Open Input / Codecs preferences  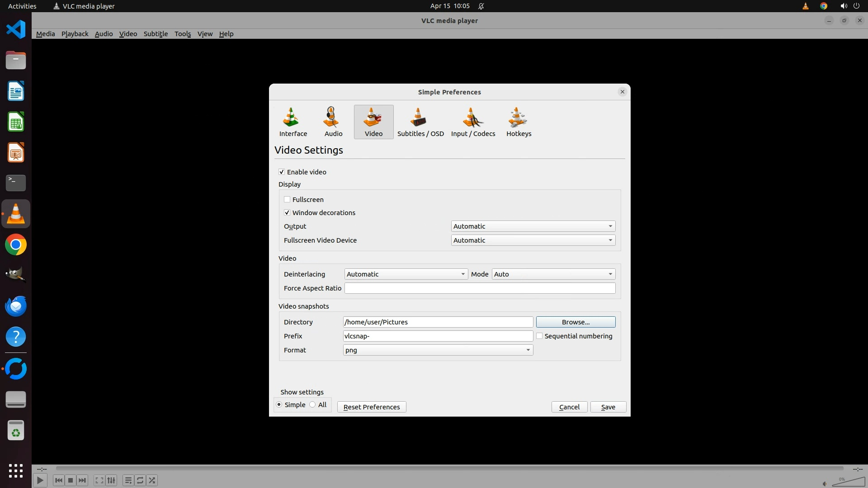pyautogui.click(x=473, y=122)
